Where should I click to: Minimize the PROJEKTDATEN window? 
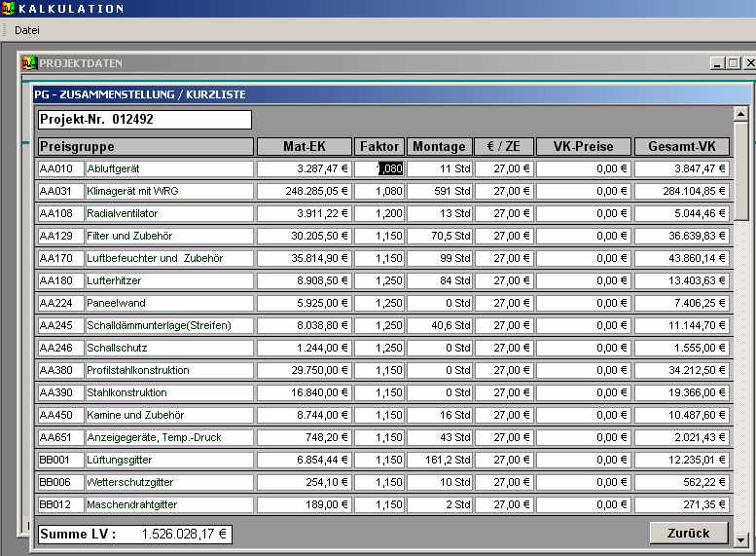(x=717, y=63)
